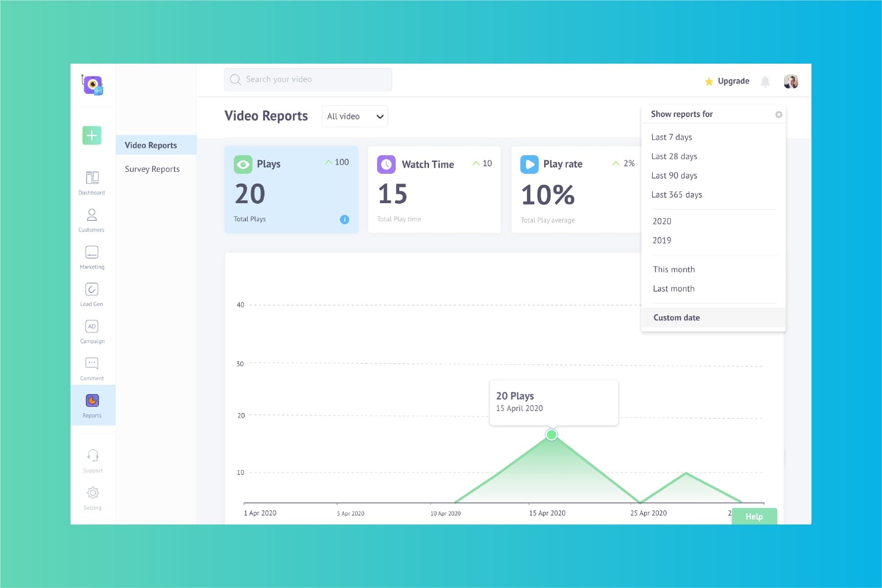Expand the All video dropdown
The width and height of the screenshot is (882, 588).
[x=355, y=117]
